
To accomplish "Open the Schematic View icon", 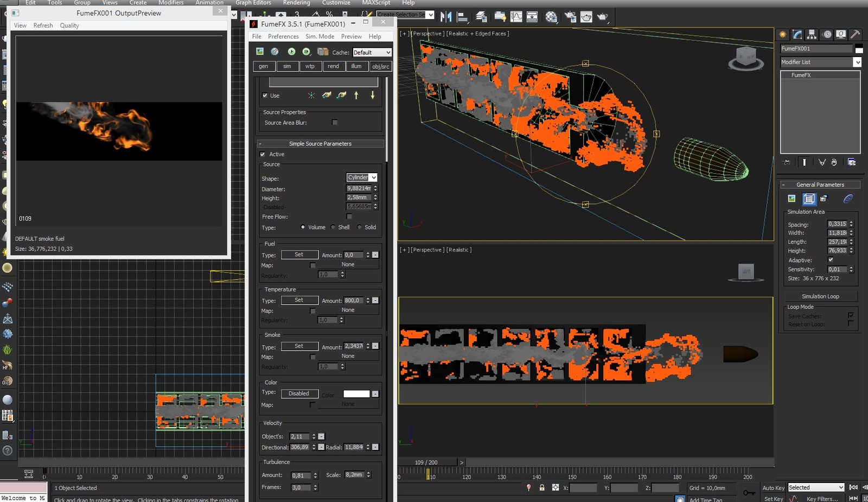I will click(x=532, y=17).
